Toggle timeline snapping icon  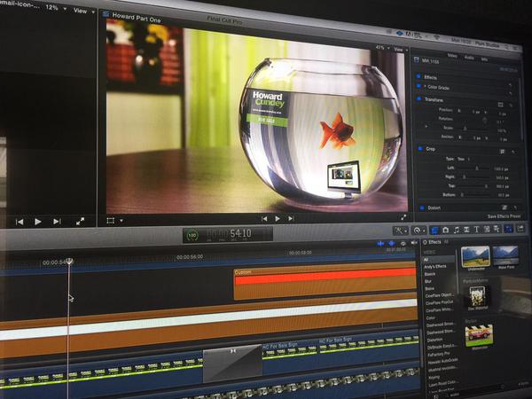[x=414, y=243]
